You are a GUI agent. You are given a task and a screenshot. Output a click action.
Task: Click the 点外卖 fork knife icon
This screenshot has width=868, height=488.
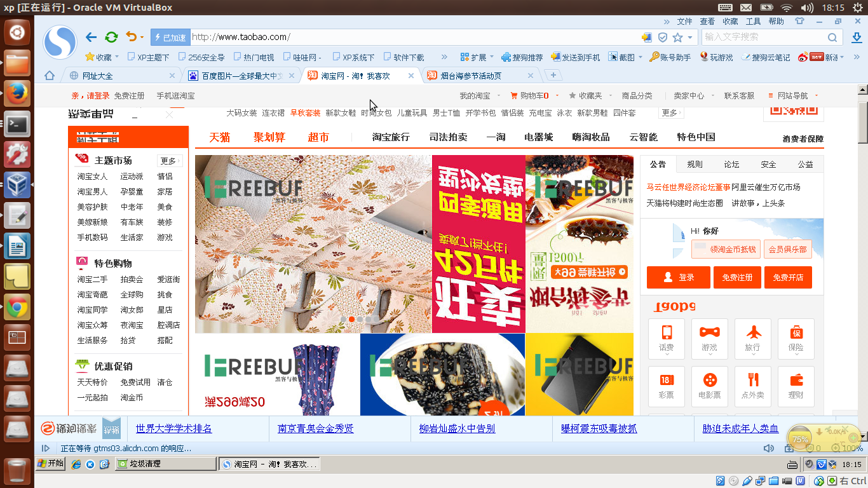point(753,386)
